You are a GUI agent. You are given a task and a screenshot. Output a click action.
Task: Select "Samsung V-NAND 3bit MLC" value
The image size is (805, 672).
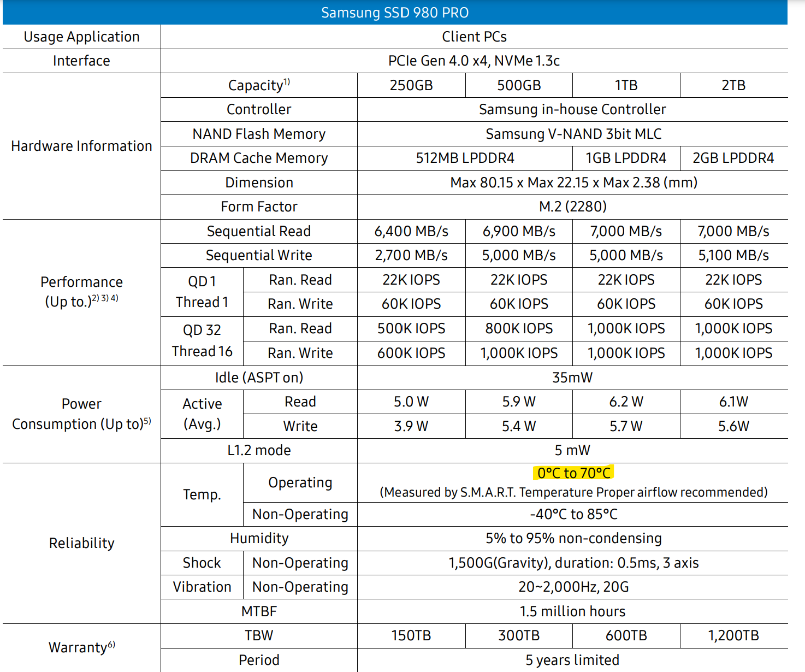(573, 134)
